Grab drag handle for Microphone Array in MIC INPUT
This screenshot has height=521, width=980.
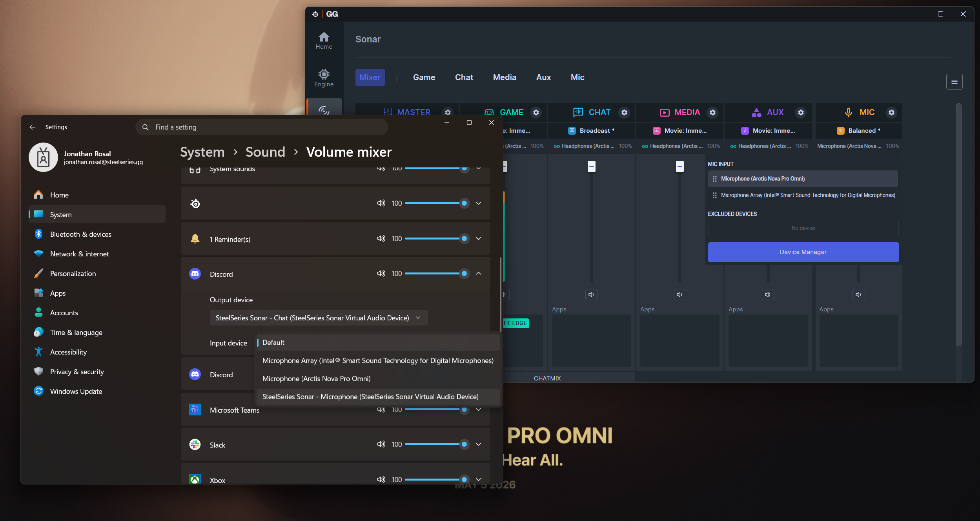(x=715, y=195)
